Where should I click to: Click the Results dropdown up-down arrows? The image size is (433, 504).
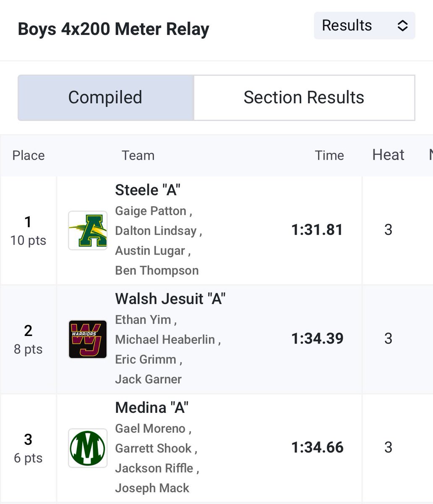tap(402, 26)
